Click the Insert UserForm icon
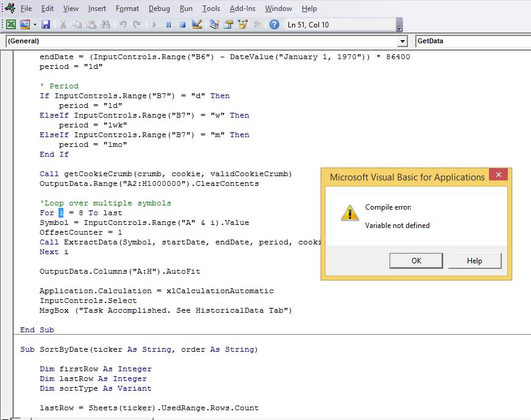Viewport: 531px width, 420px height. pos(25,24)
